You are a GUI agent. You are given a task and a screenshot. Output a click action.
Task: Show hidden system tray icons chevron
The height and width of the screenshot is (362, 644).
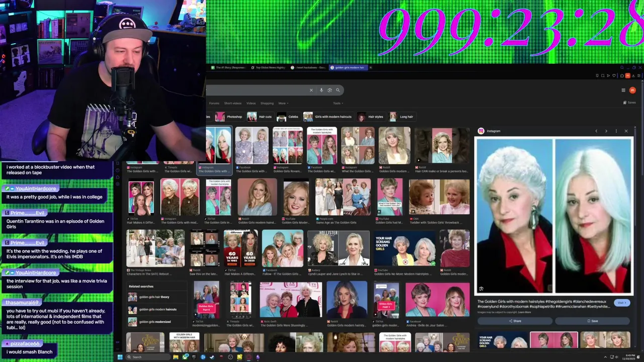(x=605, y=357)
